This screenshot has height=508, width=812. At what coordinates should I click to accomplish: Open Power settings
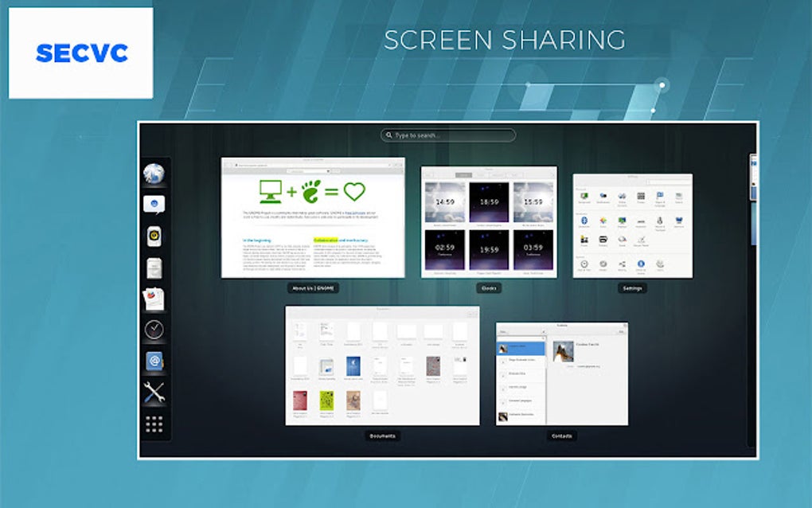584,239
